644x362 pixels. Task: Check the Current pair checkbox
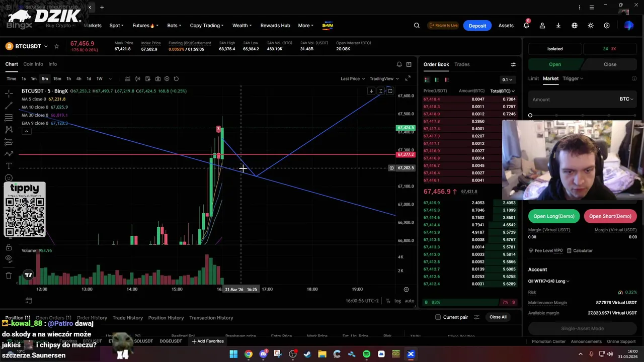click(438, 317)
